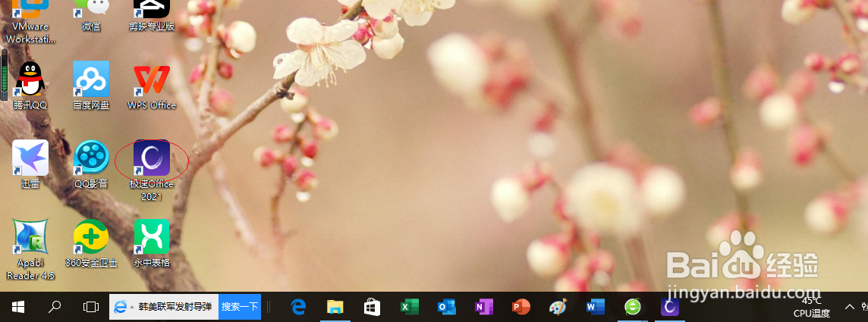The height and width of the screenshot is (322, 868).
Task: Launch OneNote from the taskbar
Action: 483,307
